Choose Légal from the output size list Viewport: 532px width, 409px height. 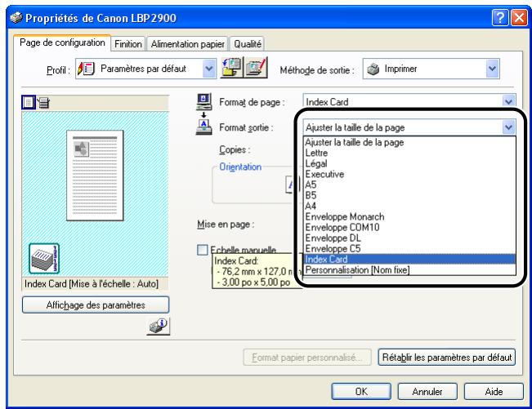click(410, 163)
